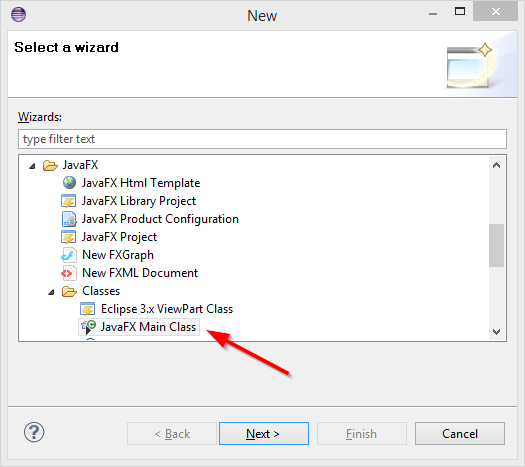Close the New dialog window
Viewport: 525px width, 467px height.
click(x=496, y=12)
